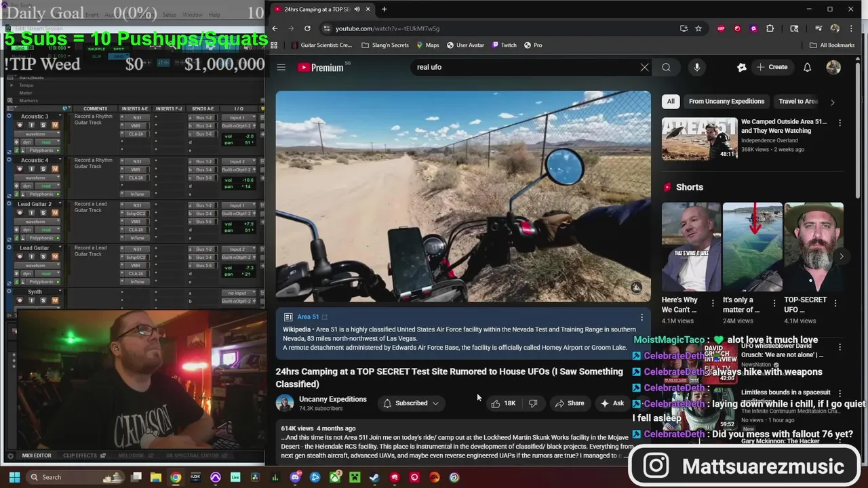Viewport: 868px width, 488px height.
Task: Open Lead Guitar 2 Polyphonic elastic dropdown
Action: click(42, 238)
